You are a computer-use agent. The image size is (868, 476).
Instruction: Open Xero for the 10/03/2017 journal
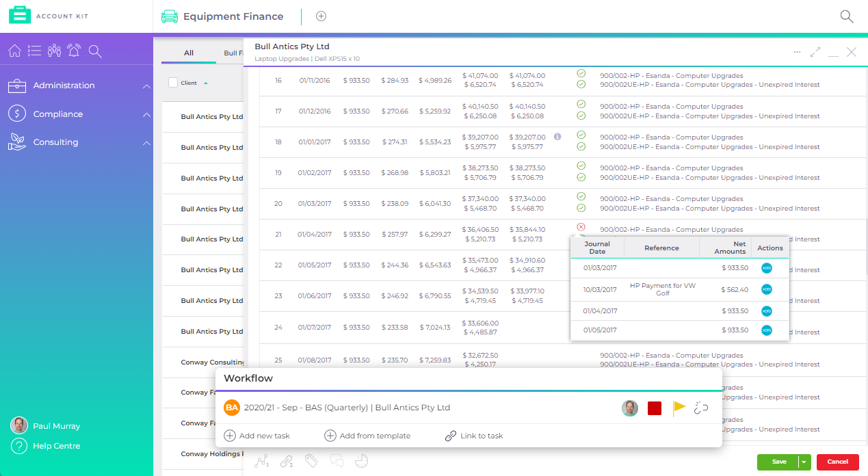click(x=767, y=289)
